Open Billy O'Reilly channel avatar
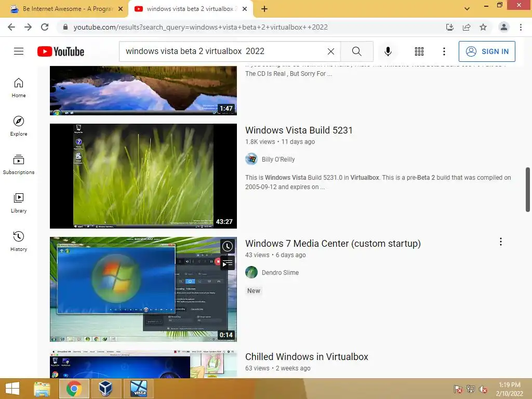The image size is (532, 399). 251,159
